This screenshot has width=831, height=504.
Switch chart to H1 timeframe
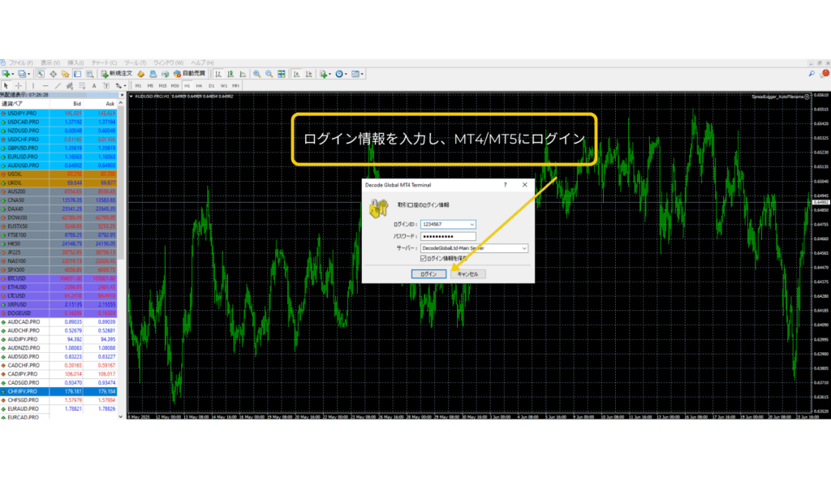coord(187,85)
